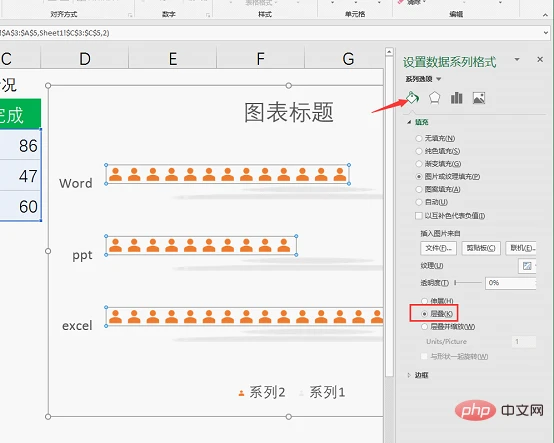Click the 插入图片来自 label

tap(440, 233)
